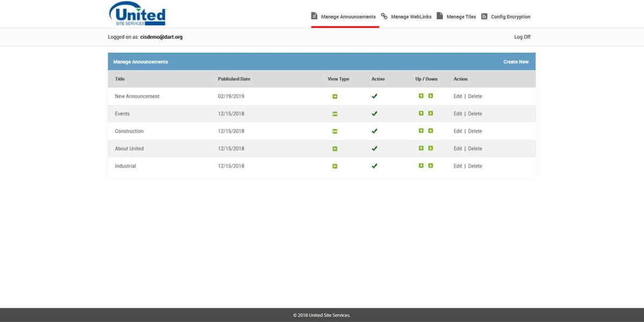Screen dimensions: 644x322
Task: Click Log Off
Action: (x=522, y=36)
